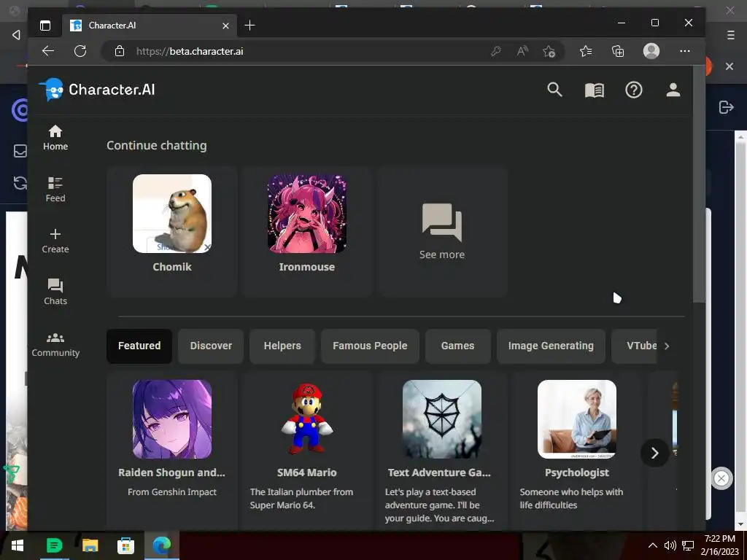This screenshot has width=747, height=560.
Task: Click the address bar URL field
Action: point(305,51)
